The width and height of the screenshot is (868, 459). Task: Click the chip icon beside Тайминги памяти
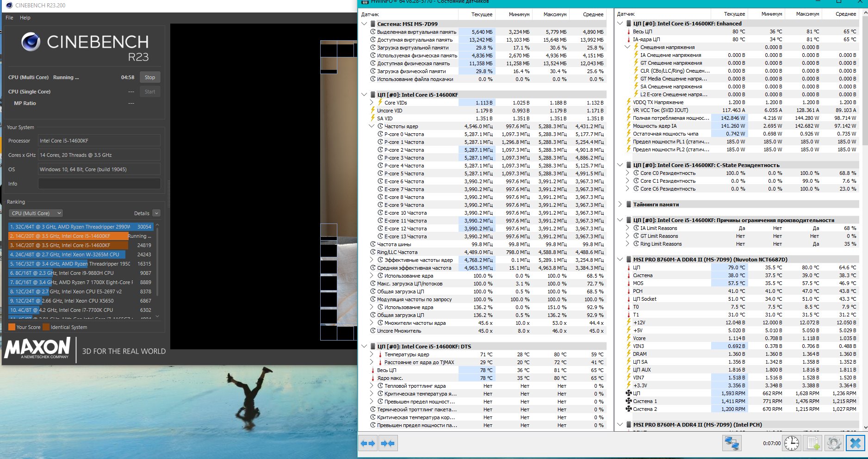pyautogui.click(x=629, y=205)
